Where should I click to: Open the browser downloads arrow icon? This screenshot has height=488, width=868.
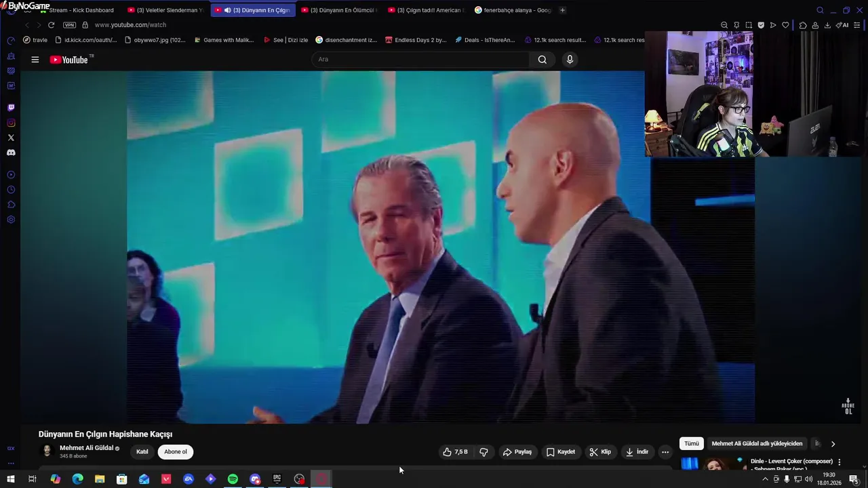coord(827,25)
